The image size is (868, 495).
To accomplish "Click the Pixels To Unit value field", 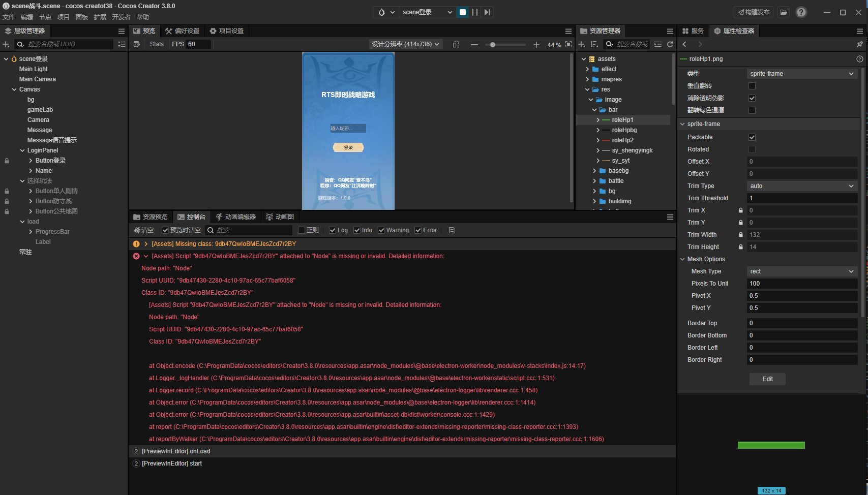I will (802, 284).
